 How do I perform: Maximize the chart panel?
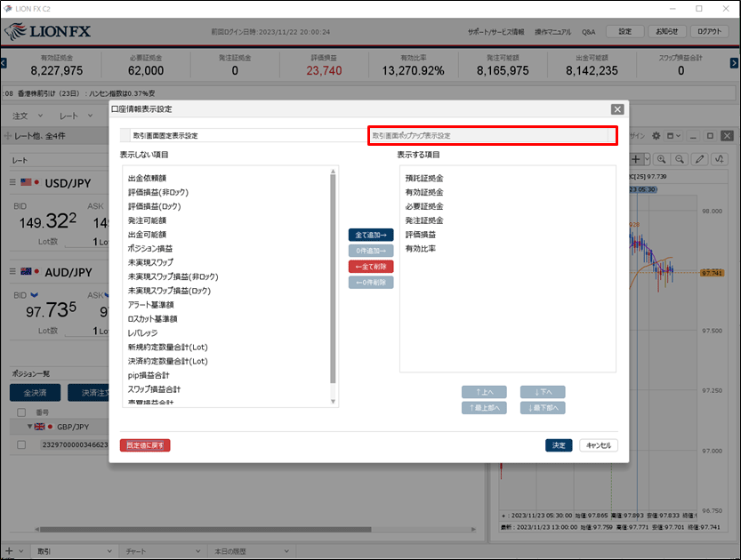point(710,136)
